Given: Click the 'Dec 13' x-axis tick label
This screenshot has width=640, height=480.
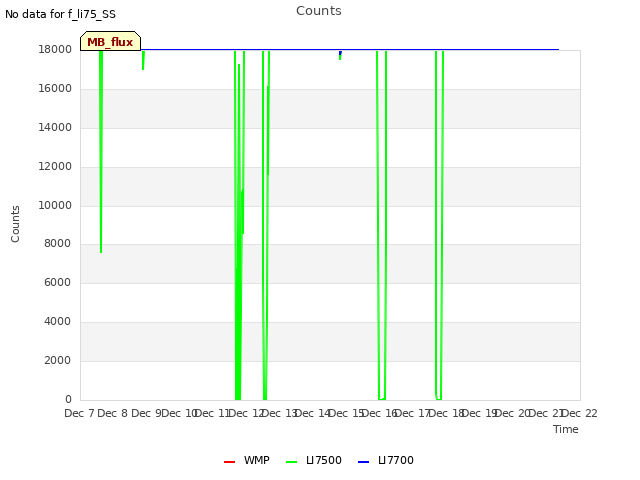Looking at the screenshot, I should pyautogui.click(x=280, y=413).
